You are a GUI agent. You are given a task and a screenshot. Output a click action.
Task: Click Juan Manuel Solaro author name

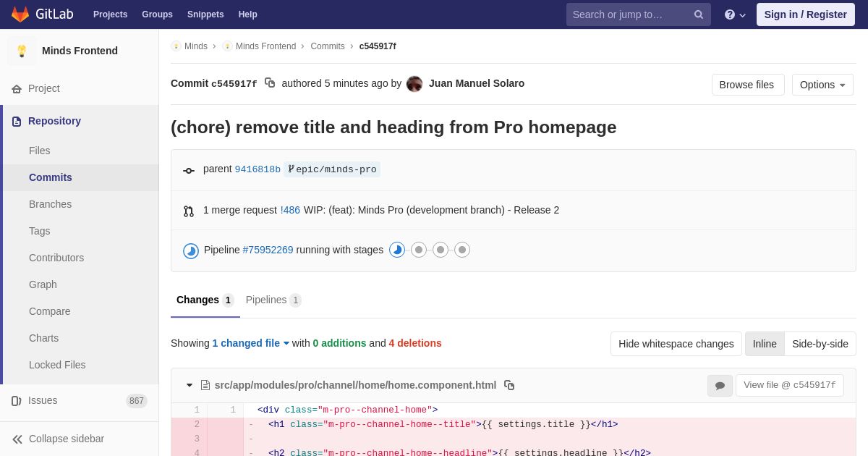click(477, 83)
